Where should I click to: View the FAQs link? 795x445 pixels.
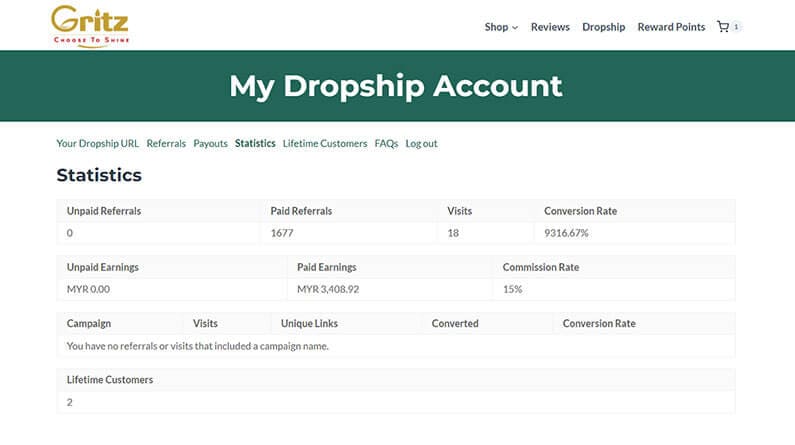386,143
